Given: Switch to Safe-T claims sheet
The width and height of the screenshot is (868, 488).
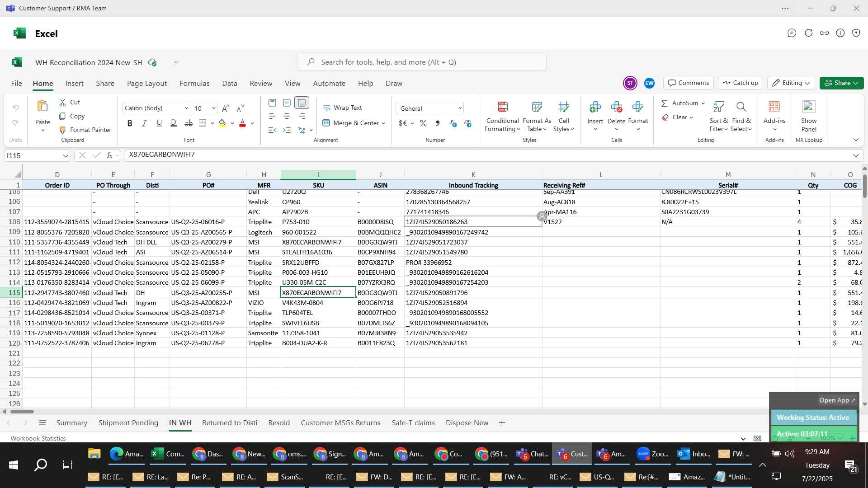Looking at the screenshot, I should click(x=413, y=423).
